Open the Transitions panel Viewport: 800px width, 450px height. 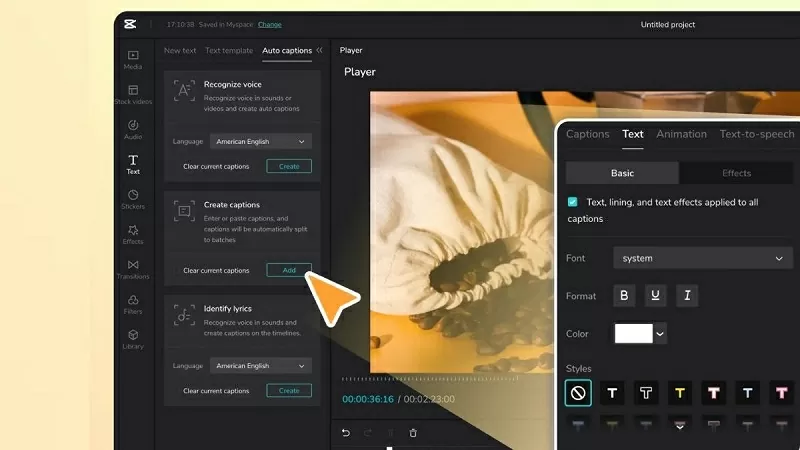tap(133, 269)
